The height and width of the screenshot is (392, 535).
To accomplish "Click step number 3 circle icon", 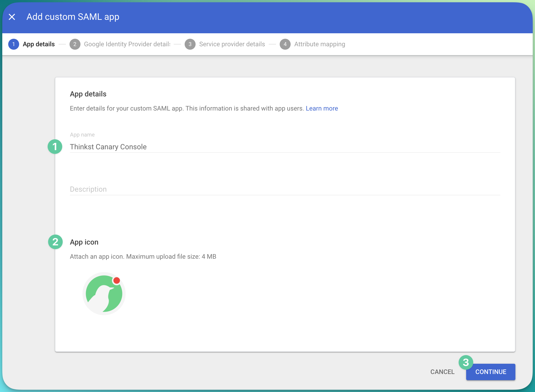I will click(190, 44).
